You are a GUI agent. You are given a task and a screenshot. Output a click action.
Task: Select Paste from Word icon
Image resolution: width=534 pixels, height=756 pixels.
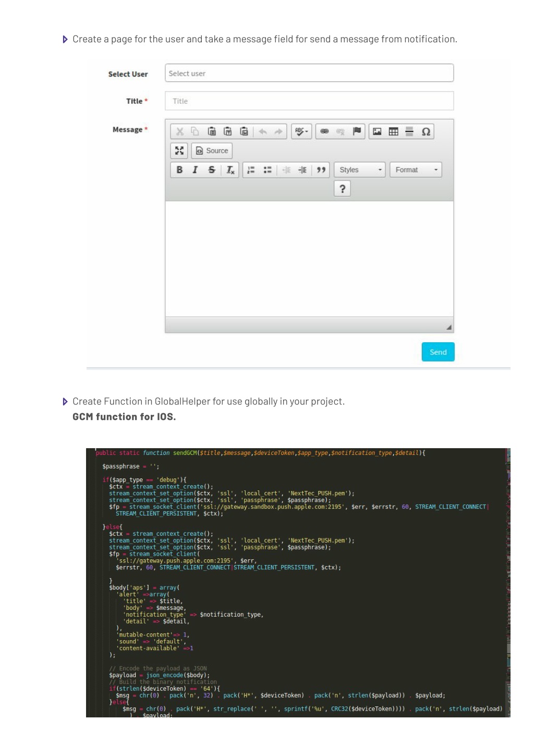(x=244, y=131)
